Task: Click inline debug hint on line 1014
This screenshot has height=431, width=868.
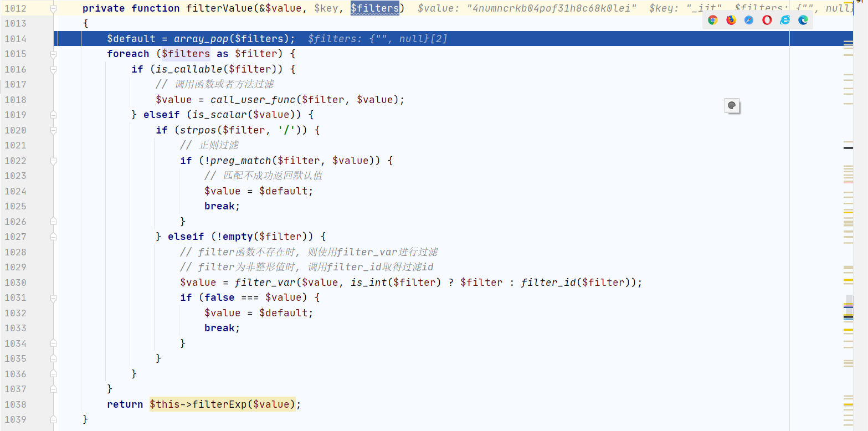Action: (x=378, y=39)
